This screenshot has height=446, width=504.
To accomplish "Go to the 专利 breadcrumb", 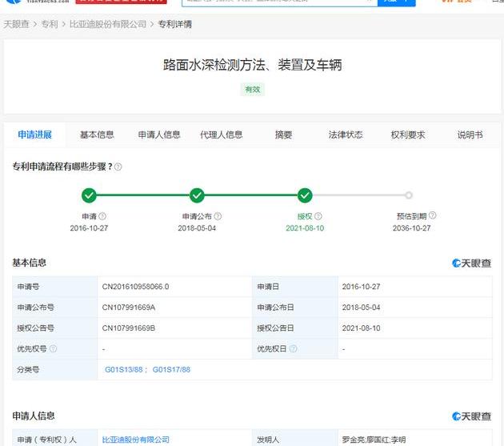I will tap(50, 24).
